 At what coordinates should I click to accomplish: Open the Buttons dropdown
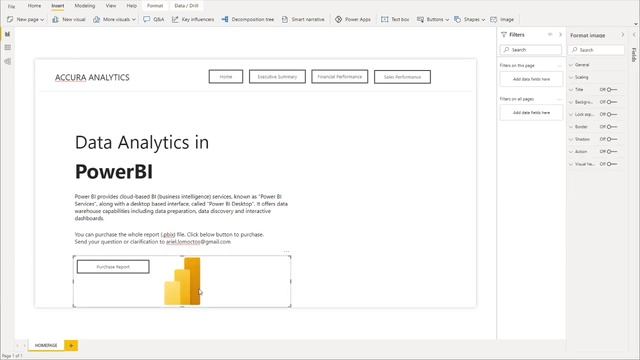pyautogui.click(x=447, y=20)
